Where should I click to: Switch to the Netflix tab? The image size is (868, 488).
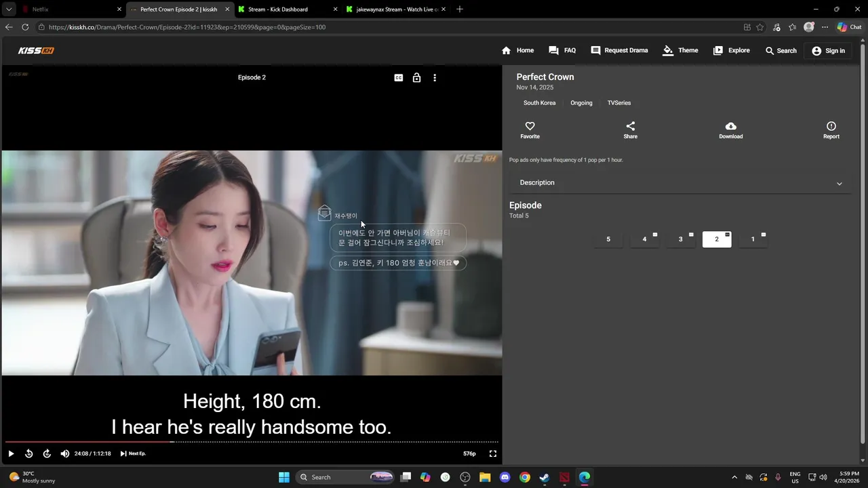pyautogui.click(x=71, y=9)
